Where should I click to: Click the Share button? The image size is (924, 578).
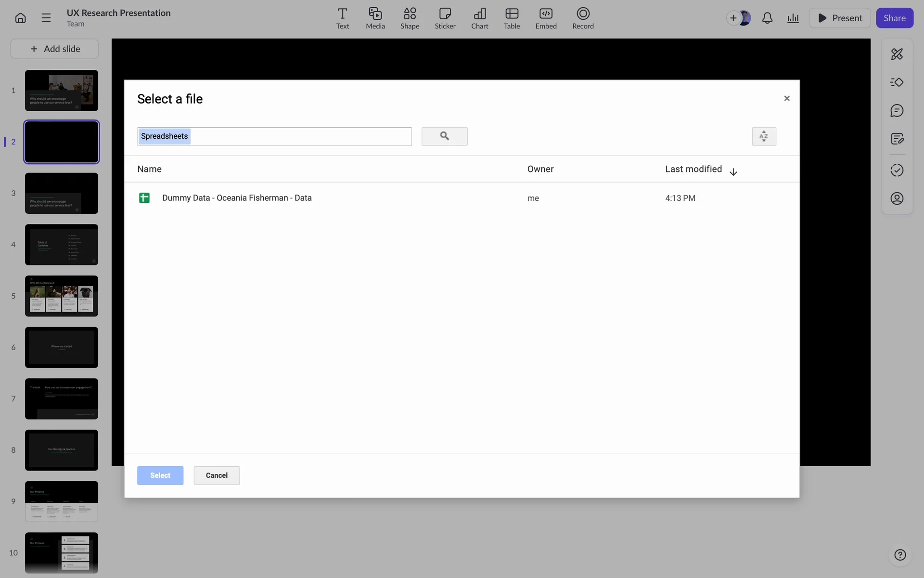coord(894,18)
